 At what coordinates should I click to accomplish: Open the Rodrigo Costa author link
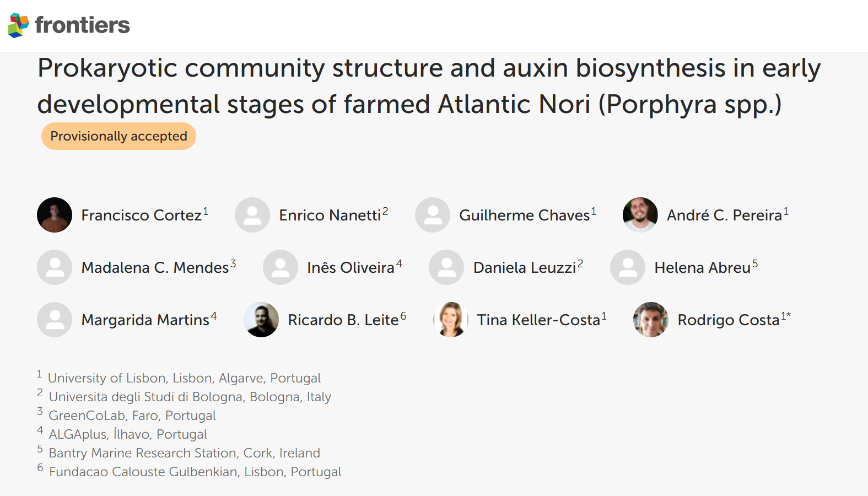click(728, 320)
